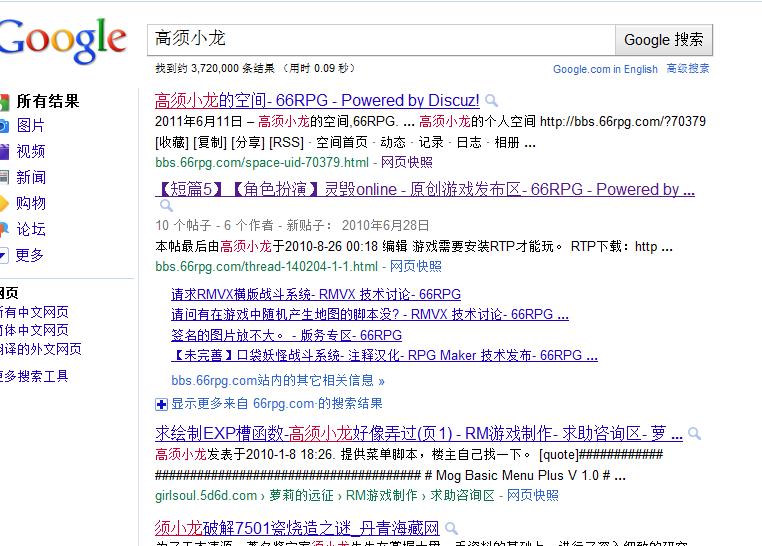Open 【短篇5】【角色扮演】灵毁online result title
This screenshot has width=762, height=546.
[x=425, y=189]
